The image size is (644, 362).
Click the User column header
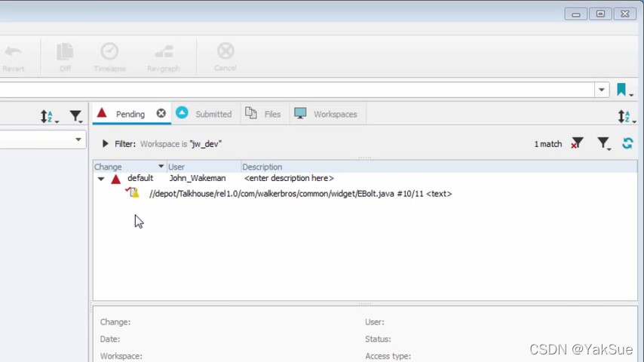click(204, 167)
